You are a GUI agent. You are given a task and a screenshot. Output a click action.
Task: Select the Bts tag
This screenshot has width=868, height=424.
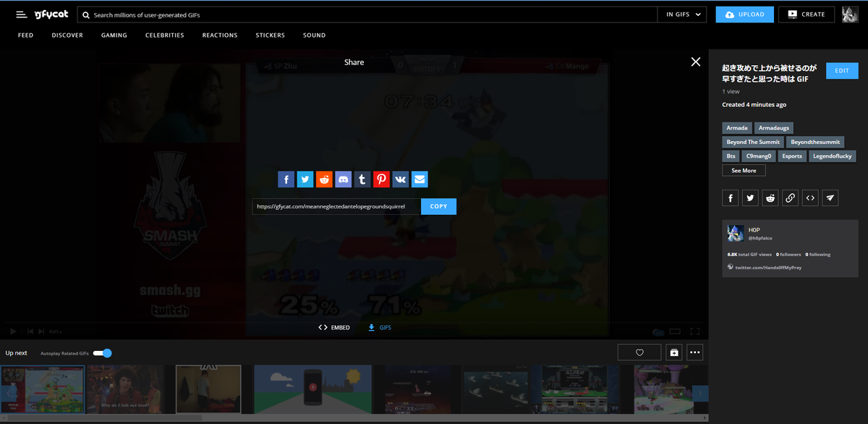(x=731, y=156)
